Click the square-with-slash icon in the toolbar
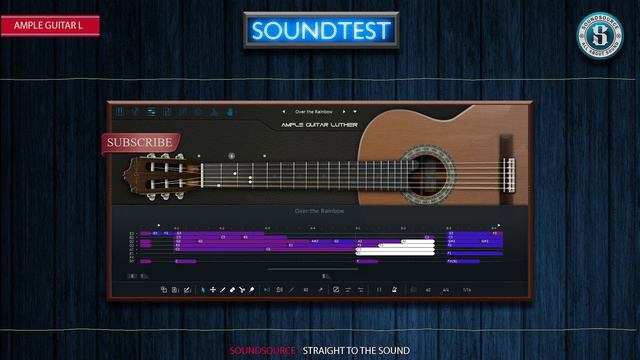Screen dimensions: 640x360 pos(336,289)
